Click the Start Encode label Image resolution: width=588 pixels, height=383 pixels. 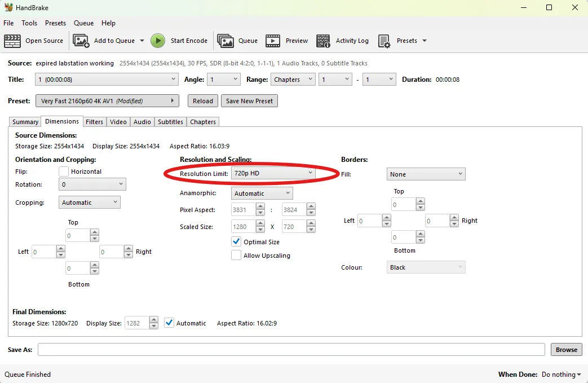pos(189,41)
